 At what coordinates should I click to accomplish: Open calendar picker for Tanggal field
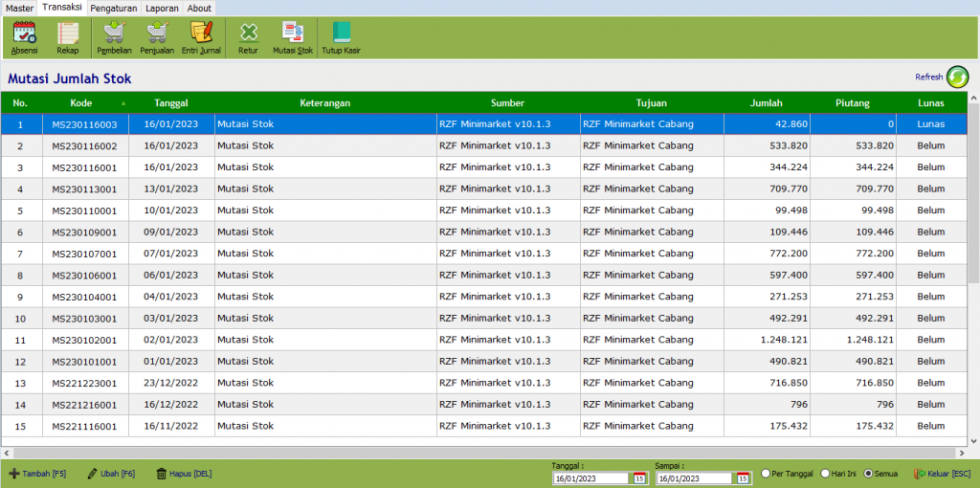pyautogui.click(x=639, y=478)
